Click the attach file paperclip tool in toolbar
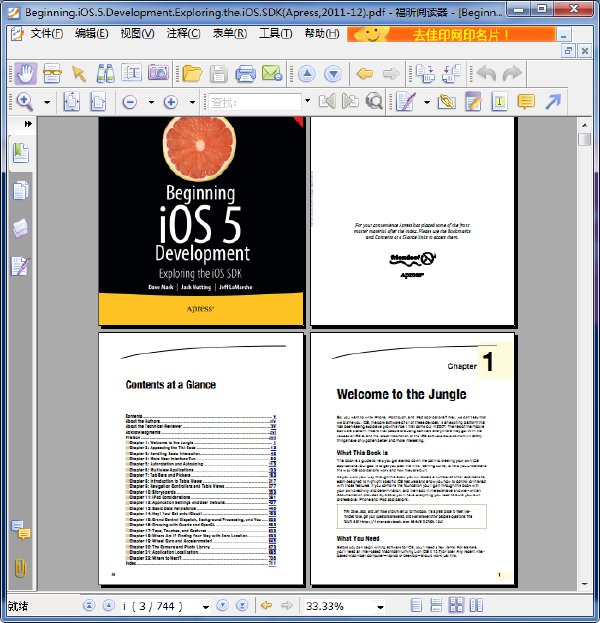 (x=447, y=102)
